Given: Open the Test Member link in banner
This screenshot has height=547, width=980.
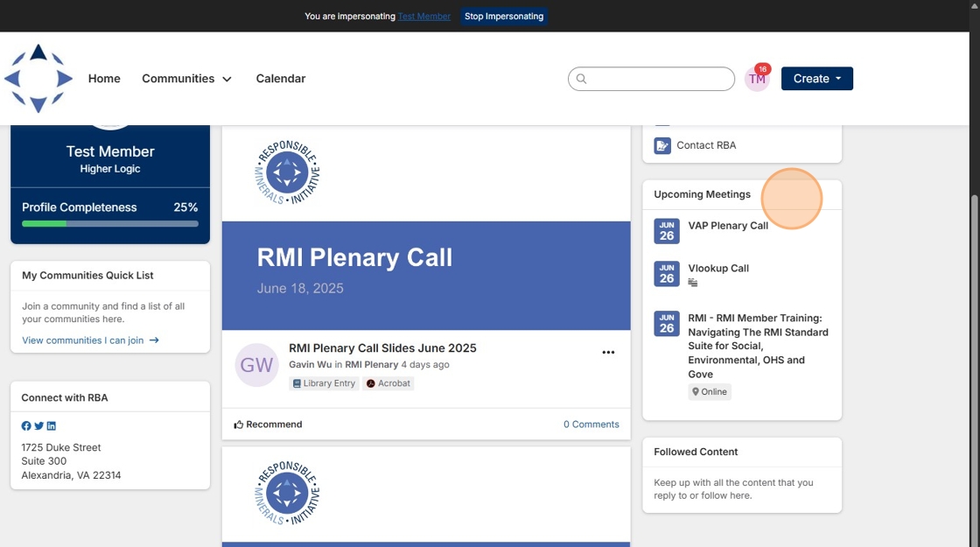Looking at the screenshot, I should click(x=424, y=17).
